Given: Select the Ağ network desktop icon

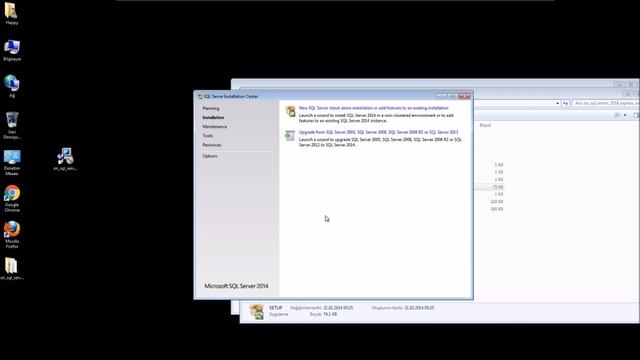Looking at the screenshot, I should [12, 86].
